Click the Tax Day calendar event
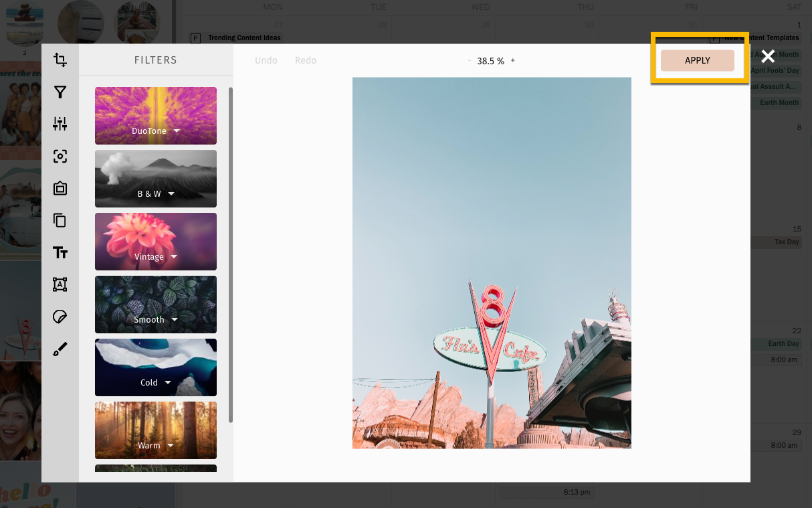 [x=776, y=242]
